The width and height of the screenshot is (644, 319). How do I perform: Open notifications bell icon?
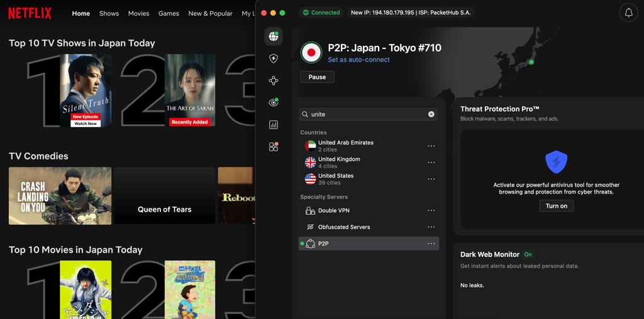pos(628,13)
